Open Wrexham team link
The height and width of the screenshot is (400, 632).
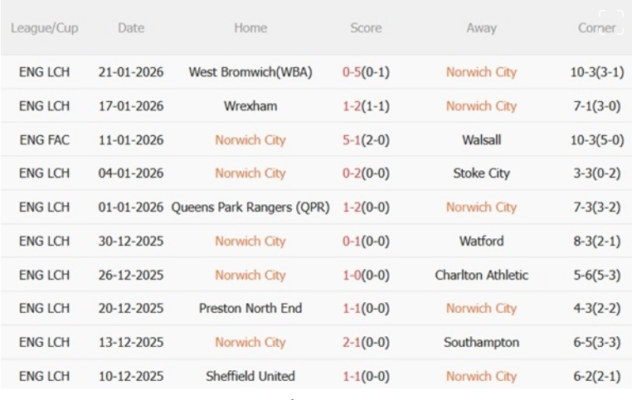point(250,106)
